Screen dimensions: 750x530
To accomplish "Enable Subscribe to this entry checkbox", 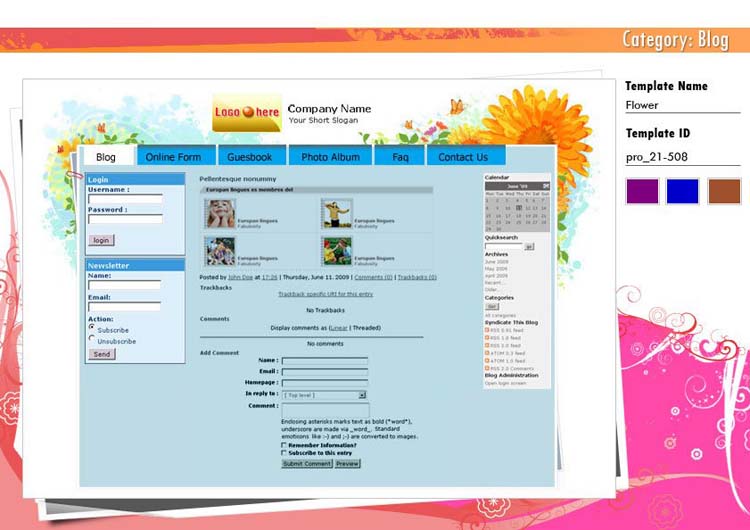I will pos(284,453).
